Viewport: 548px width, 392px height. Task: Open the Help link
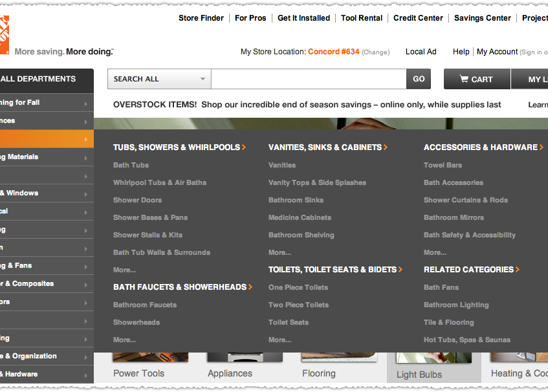point(461,52)
